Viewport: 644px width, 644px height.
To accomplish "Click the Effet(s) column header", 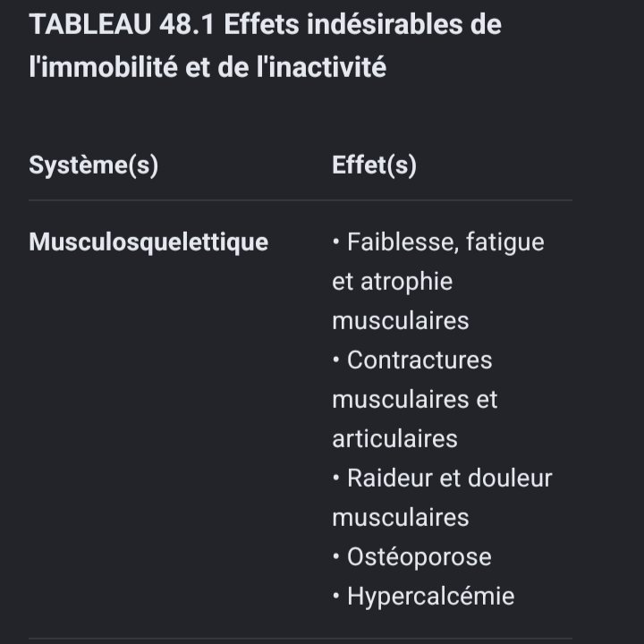I will pyautogui.click(x=374, y=165).
